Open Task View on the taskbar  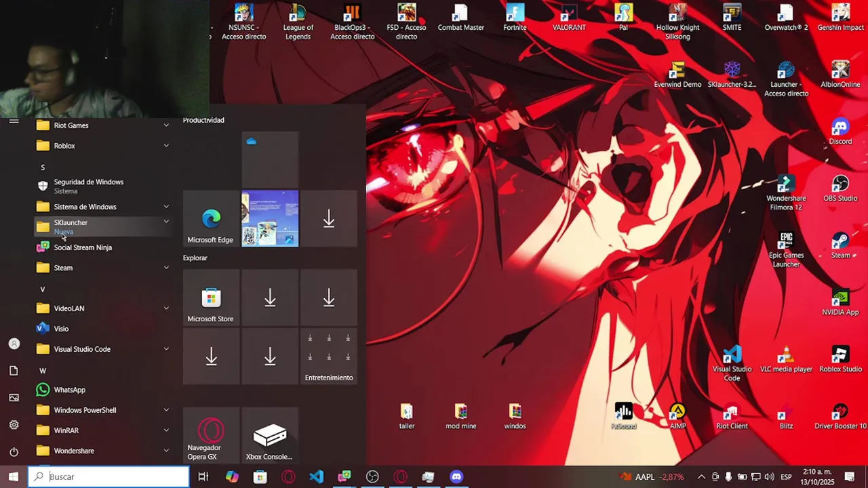[203, 476]
